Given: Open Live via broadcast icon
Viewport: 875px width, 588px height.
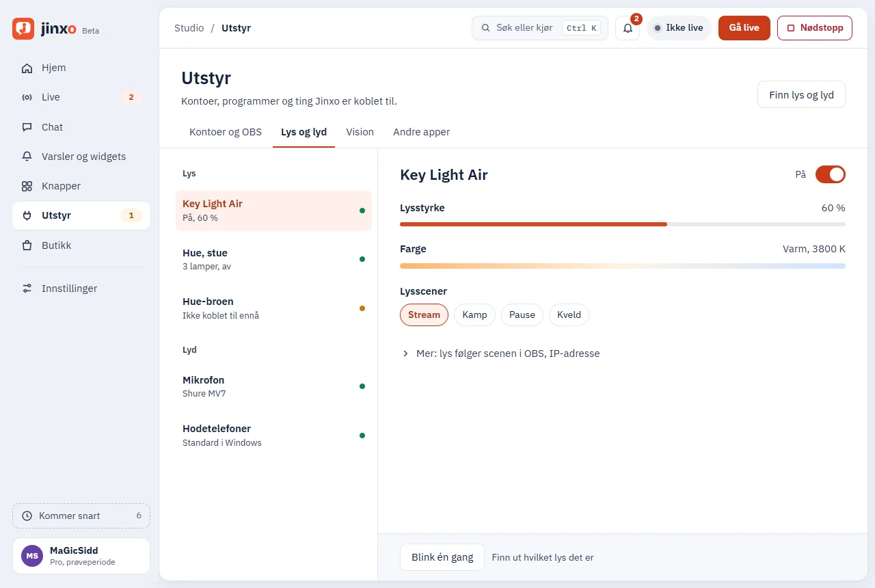Looking at the screenshot, I should tap(27, 97).
